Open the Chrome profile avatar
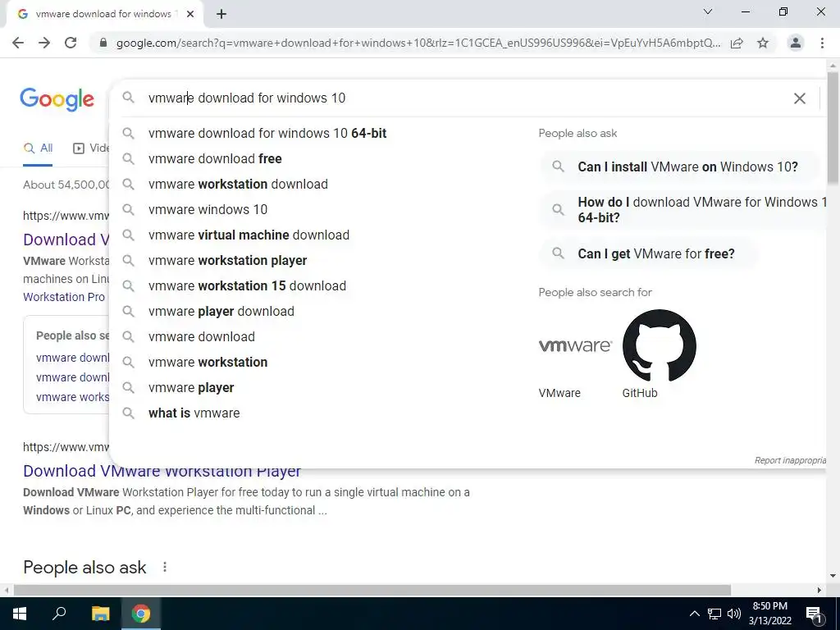Screen dimensions: 840x630 click(796, 43)
